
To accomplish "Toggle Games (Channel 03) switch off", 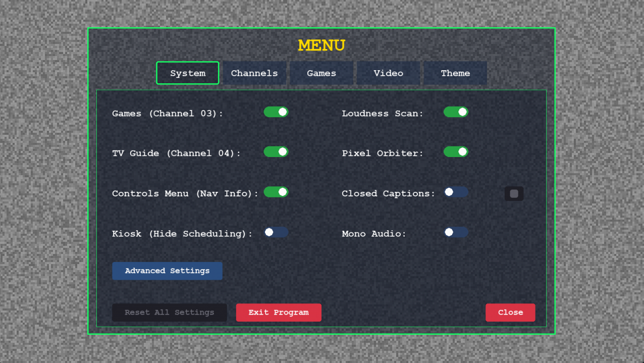I will (x=276, y=112).
